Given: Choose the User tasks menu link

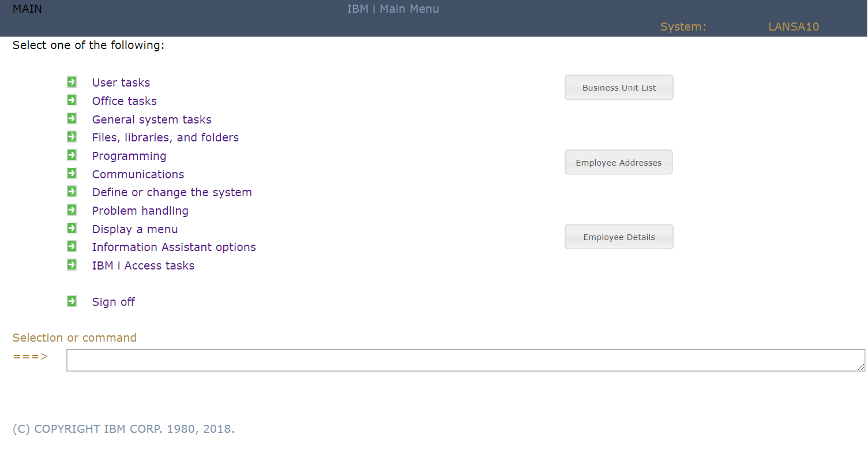Looking at the screenshot, I should coord(121,83).
